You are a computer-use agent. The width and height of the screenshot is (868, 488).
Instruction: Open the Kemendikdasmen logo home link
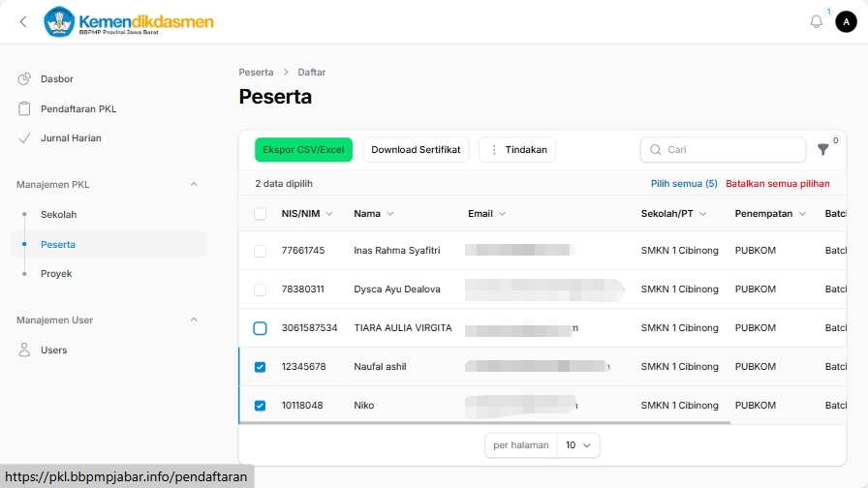129,22
